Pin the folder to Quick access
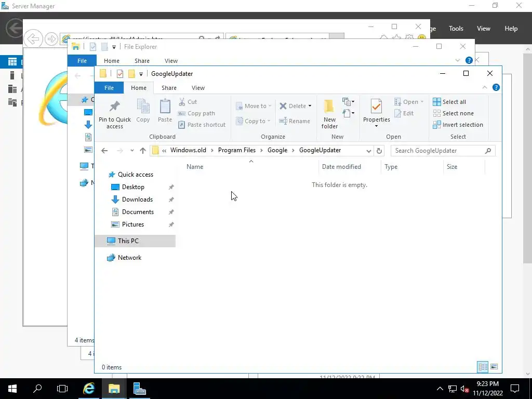 pos(115,115)
